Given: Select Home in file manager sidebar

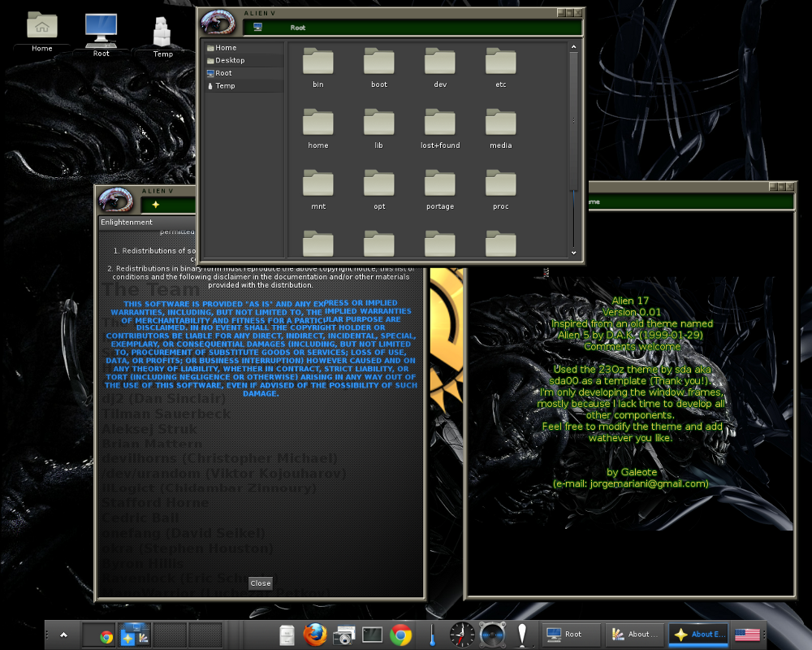Looking at the screenshot, I should click(244, 48).
